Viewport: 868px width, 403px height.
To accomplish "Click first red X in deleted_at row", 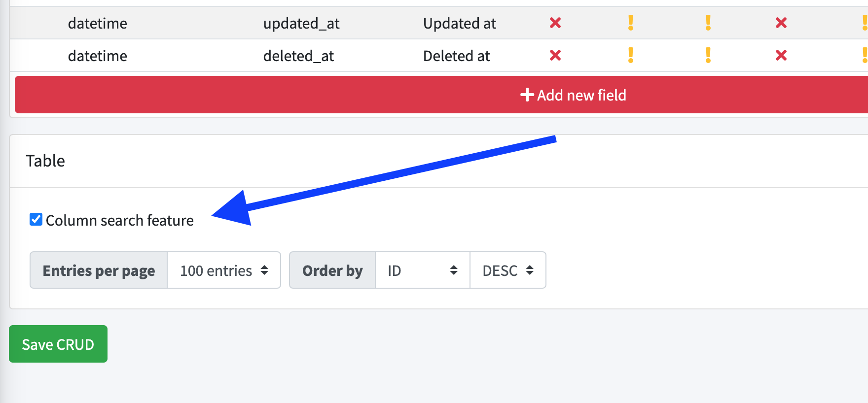I will (555, 55).
